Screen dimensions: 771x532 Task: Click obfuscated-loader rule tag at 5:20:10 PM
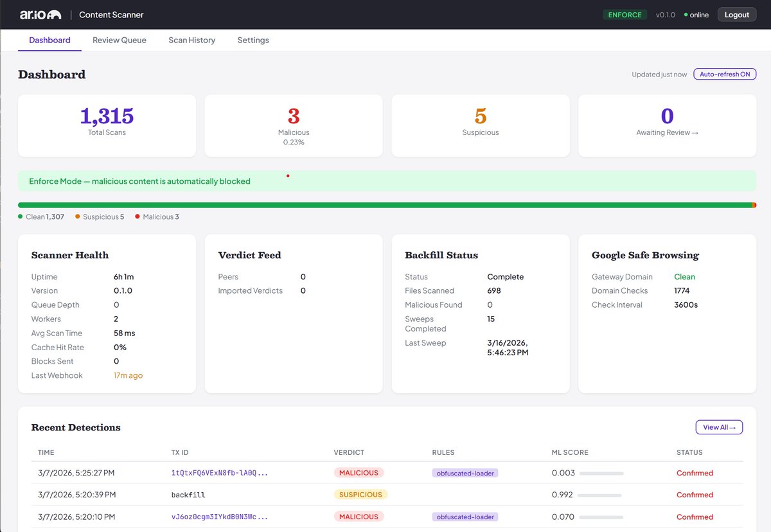tap(465, 517)
